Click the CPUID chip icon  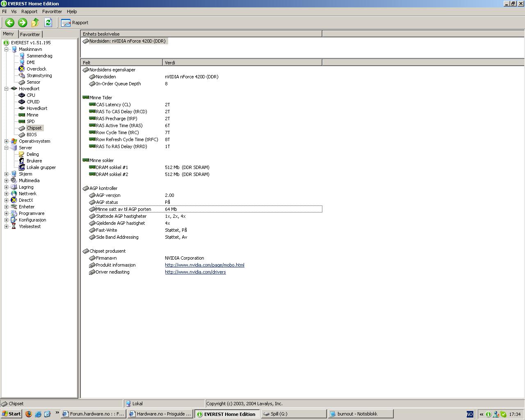[x=22, y=102]
